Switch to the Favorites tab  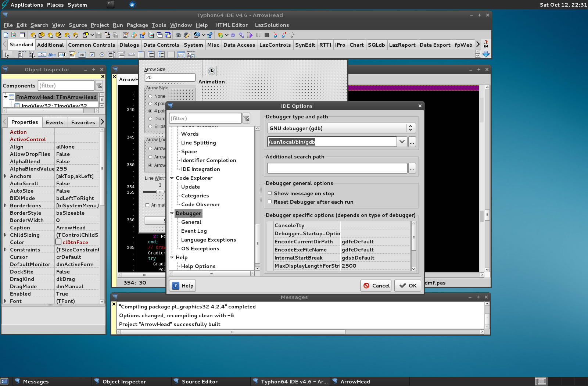[83, 122]
